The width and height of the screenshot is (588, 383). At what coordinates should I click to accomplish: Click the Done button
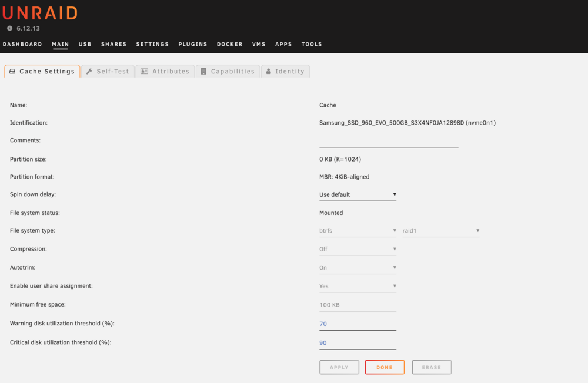click(385, 367)
